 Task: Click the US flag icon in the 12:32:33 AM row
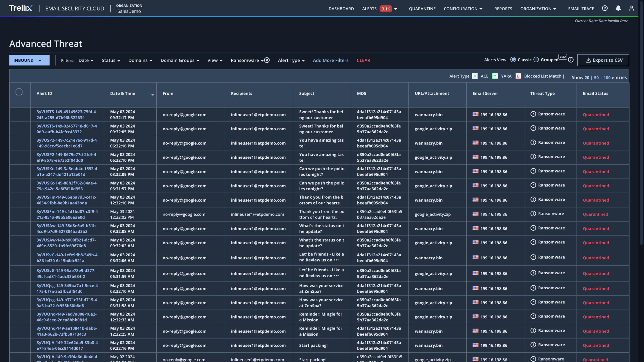(475, 316)
